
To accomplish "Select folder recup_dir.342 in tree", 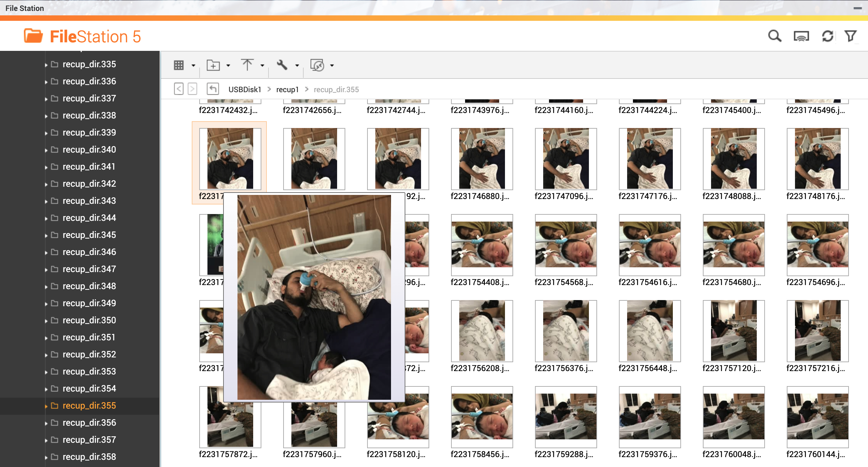I will point(89,184).
